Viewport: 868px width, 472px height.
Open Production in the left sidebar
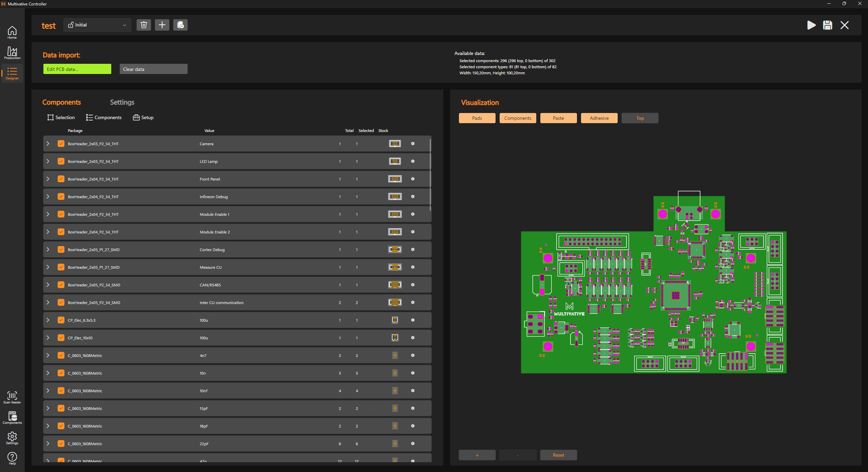click(x=12, y=53)
